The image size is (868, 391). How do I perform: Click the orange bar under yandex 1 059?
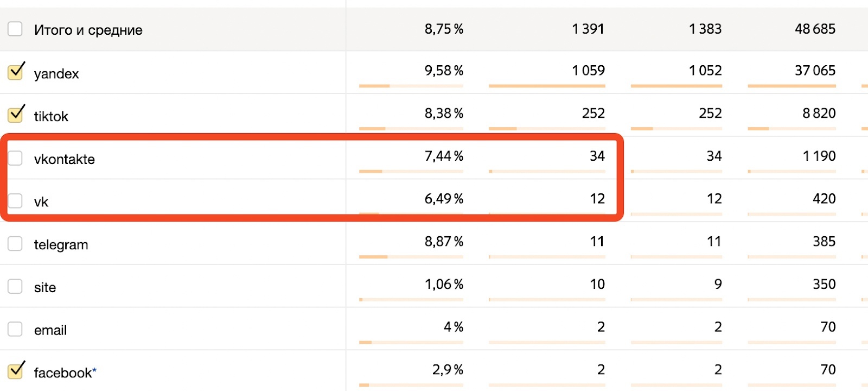tap(547, 86)
